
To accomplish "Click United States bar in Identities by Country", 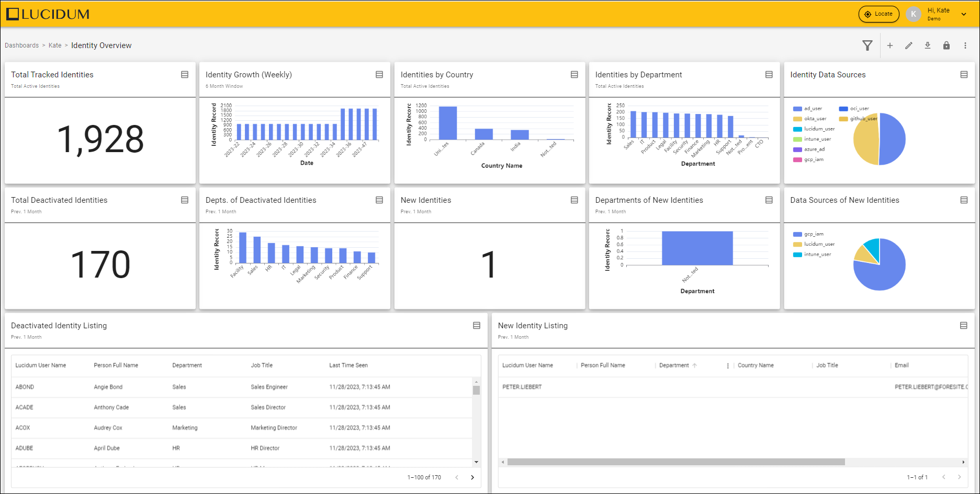I will click(x=448, y=123).
